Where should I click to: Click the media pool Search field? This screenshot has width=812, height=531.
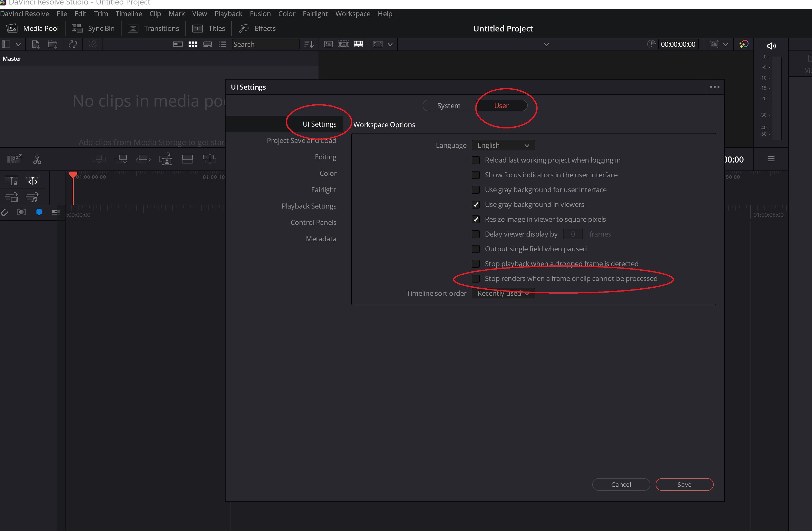click(265, 44)
